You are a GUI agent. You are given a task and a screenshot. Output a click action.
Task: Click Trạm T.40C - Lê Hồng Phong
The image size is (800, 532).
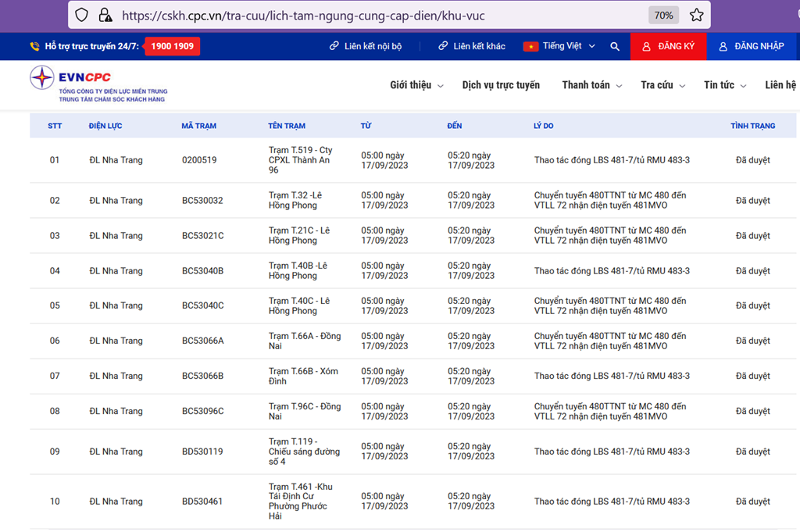pos(299,305)
